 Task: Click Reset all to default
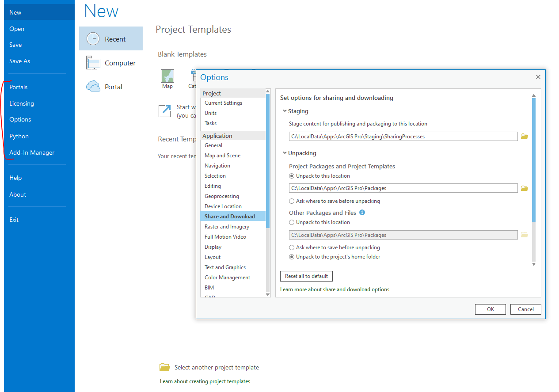(306, 276)
